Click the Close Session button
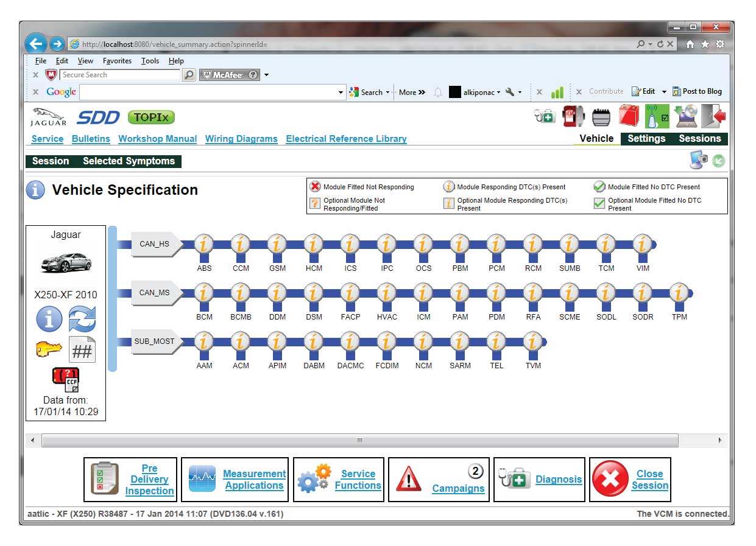The width and height of the screenshot is (756, 546). point(630,480)
